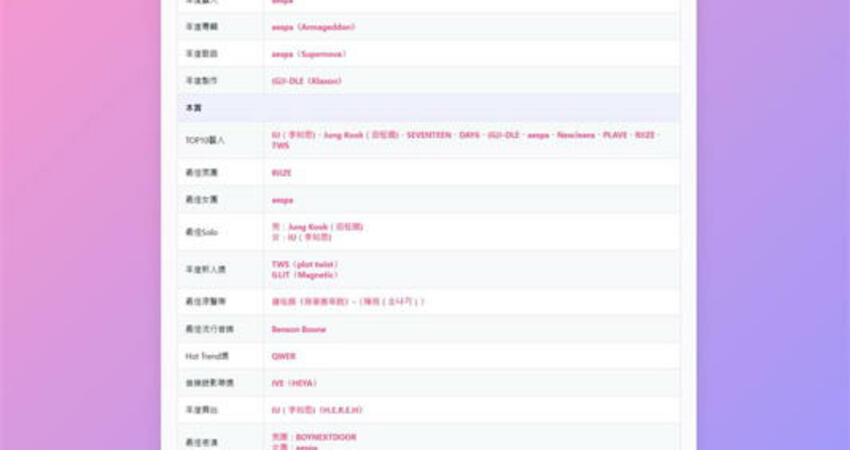Click Jung Kook in the Solo award row
850x450 pixels.
pos(325,227)
